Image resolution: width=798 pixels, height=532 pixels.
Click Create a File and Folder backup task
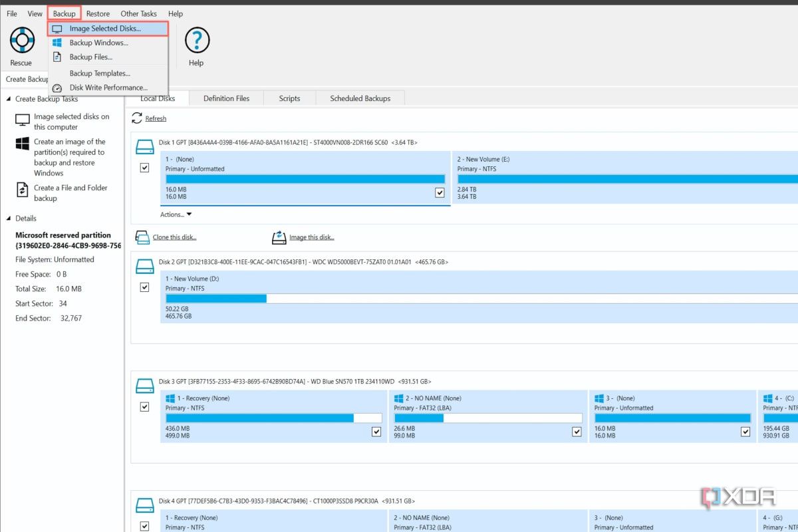(x=70, y=193)
